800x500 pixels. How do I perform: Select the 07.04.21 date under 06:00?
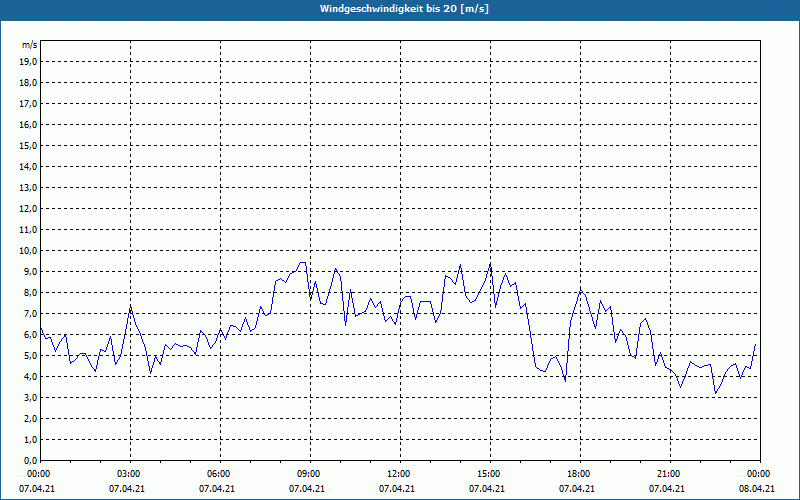[x=217, y=489]
